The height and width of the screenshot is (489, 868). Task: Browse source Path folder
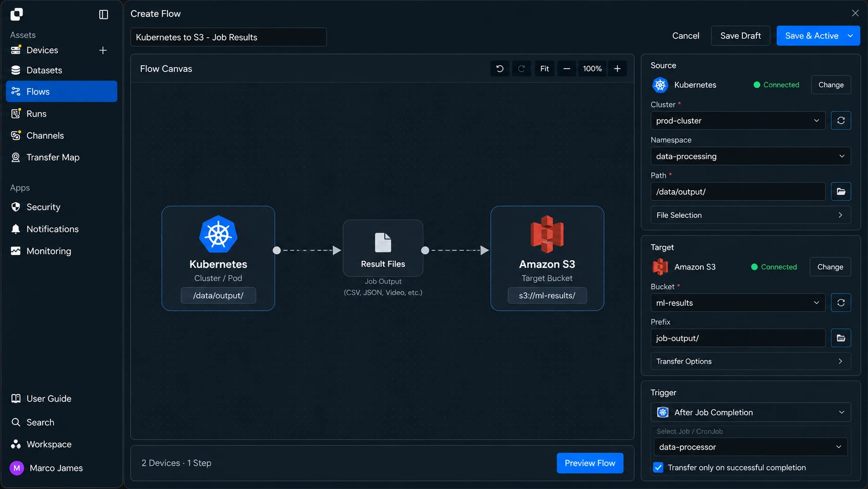[x=840, y=192]
